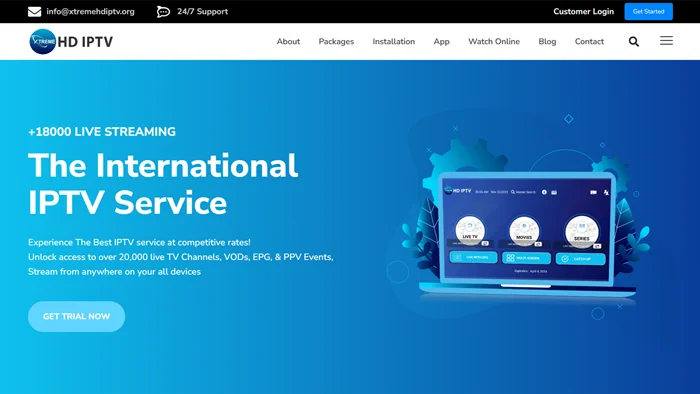This screenshot has width=700, height=394.
Task: Click the Series circle in the laptop mockup
Action: 582,231
